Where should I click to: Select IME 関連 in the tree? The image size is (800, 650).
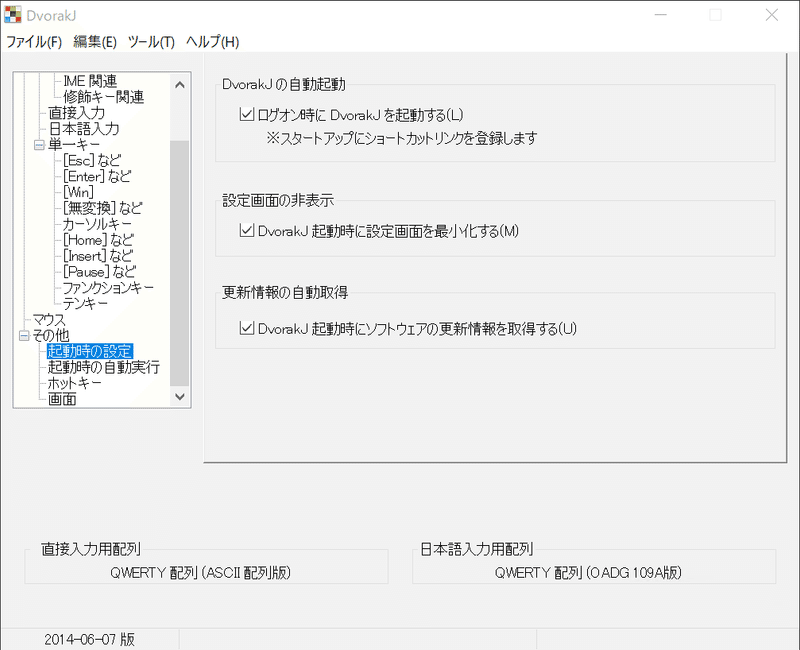click(x=90, y=81)
